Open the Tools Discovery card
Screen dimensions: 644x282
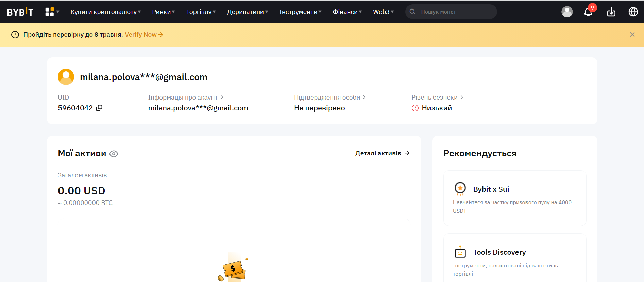pyautogui.click(x=515, y=258)
